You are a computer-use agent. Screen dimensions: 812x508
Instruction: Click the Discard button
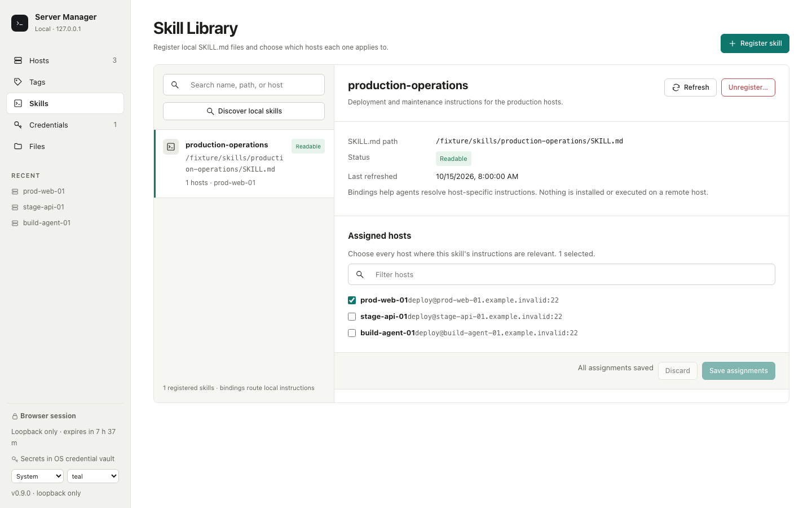pos(678,371)
